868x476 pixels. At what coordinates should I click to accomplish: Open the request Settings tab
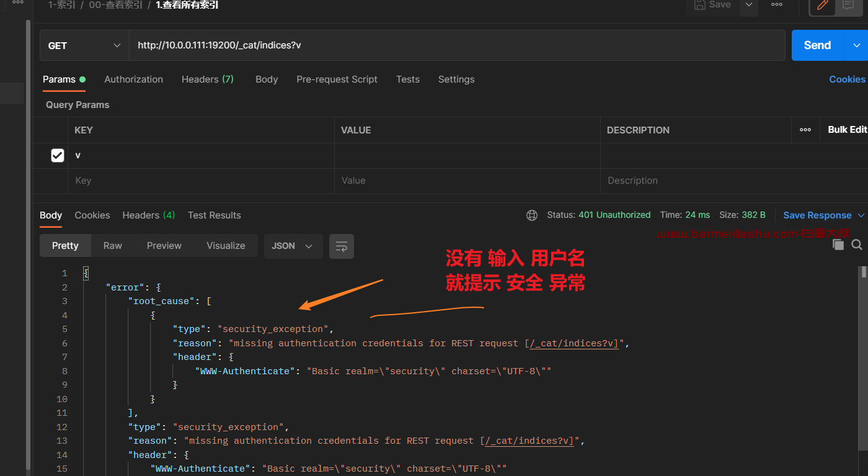(456, 79)
